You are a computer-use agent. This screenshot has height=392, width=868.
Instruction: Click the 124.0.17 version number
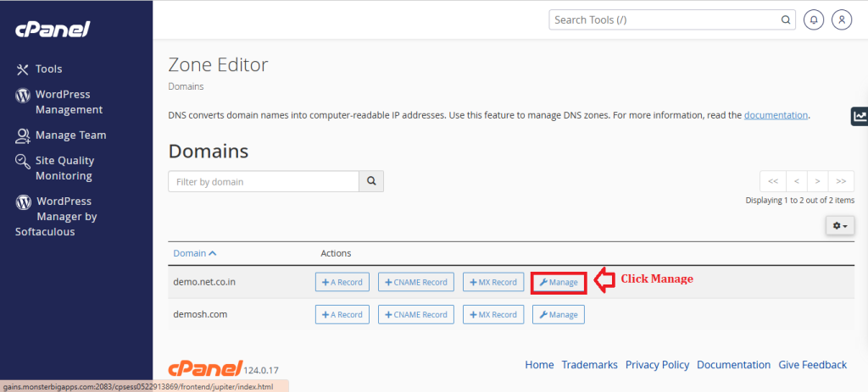pyautogui.click(x=261, y=370)
